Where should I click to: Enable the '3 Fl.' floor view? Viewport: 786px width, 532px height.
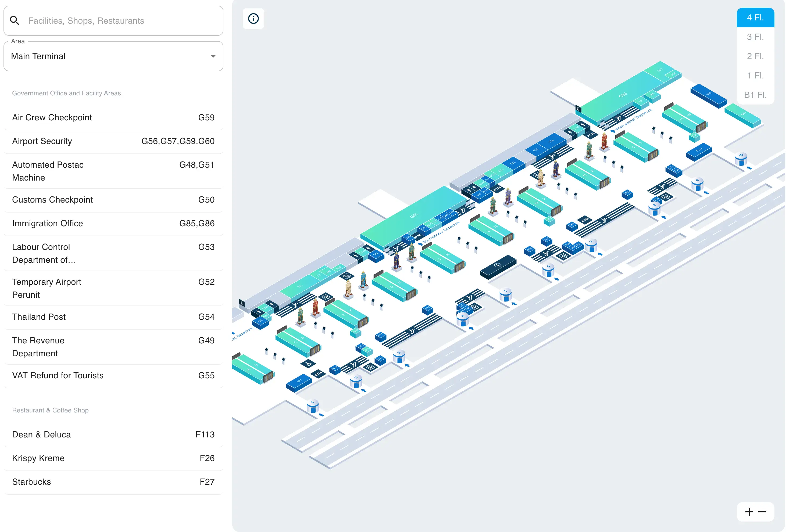tap(755, 37)
